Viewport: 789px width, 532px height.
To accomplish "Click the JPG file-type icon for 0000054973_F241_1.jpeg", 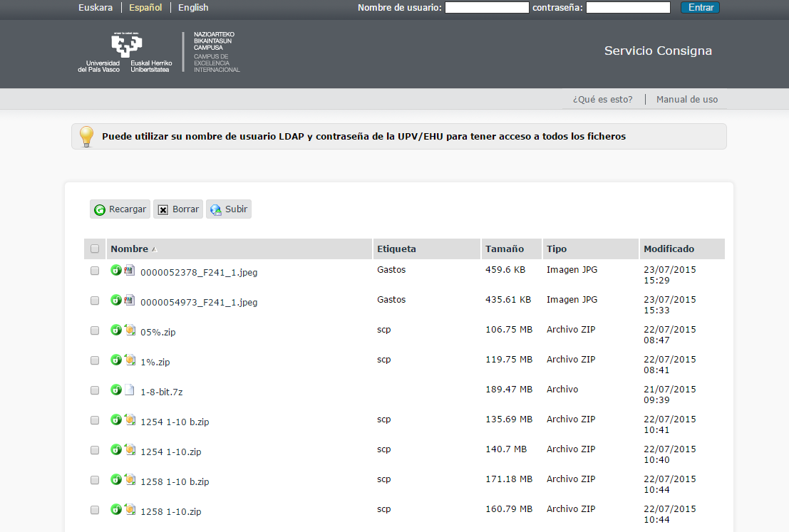I will [x=129, y=300].
